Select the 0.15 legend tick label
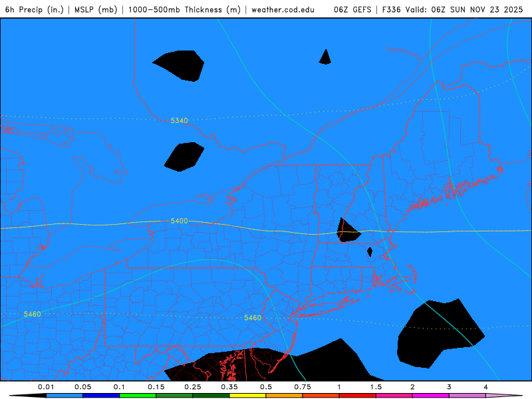532x399 pixels. click(156, 387)
